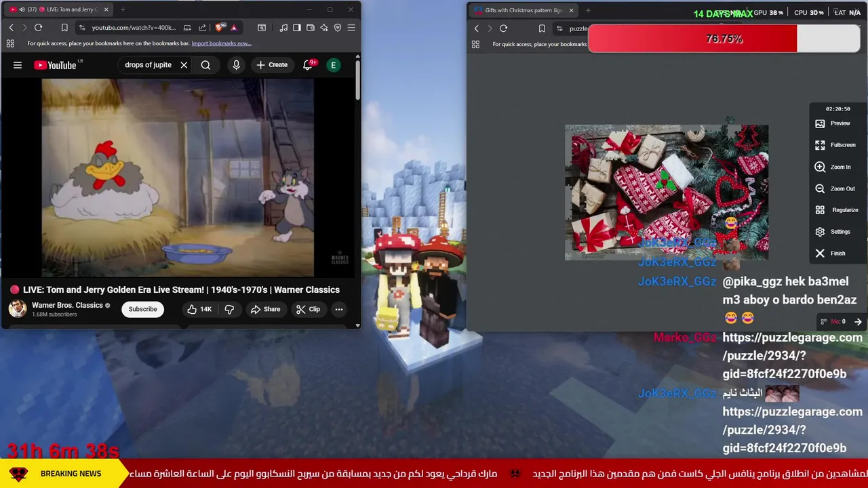Clip the live stream
The width and height of the screenshot is (868, 488).
pos(308,309)
